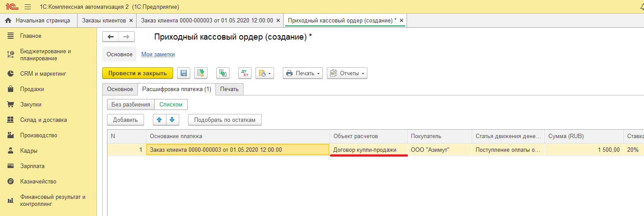Click the Основание платежа column header
The height and width of the screenshot is (216, 644).
[x=238, y=136]
